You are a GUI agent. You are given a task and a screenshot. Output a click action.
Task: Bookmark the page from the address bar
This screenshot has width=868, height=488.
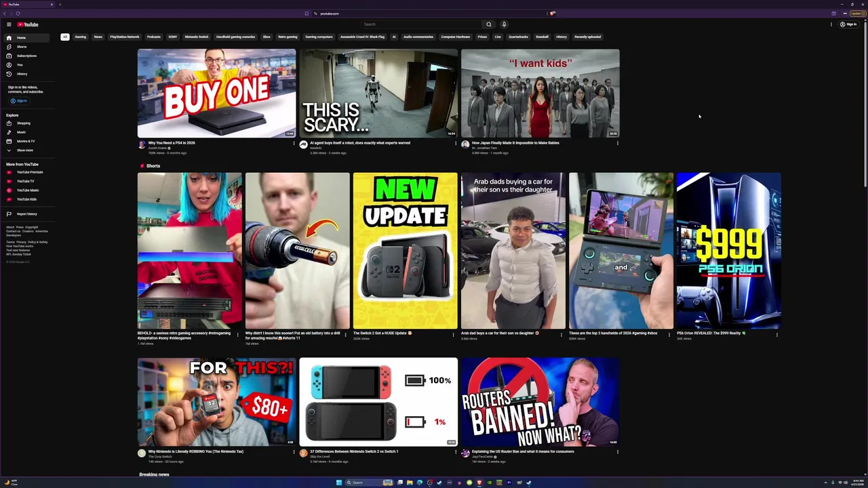307,14
